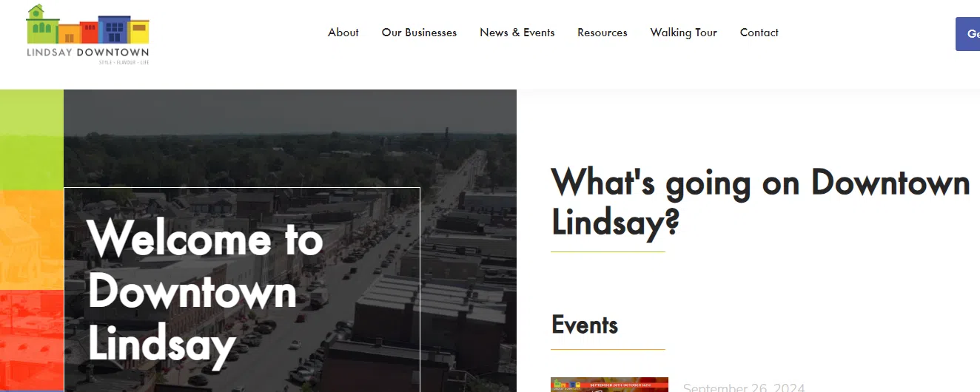Click the orange color block beside hero image
Screen dimensions: 980x392
[32, 240]
